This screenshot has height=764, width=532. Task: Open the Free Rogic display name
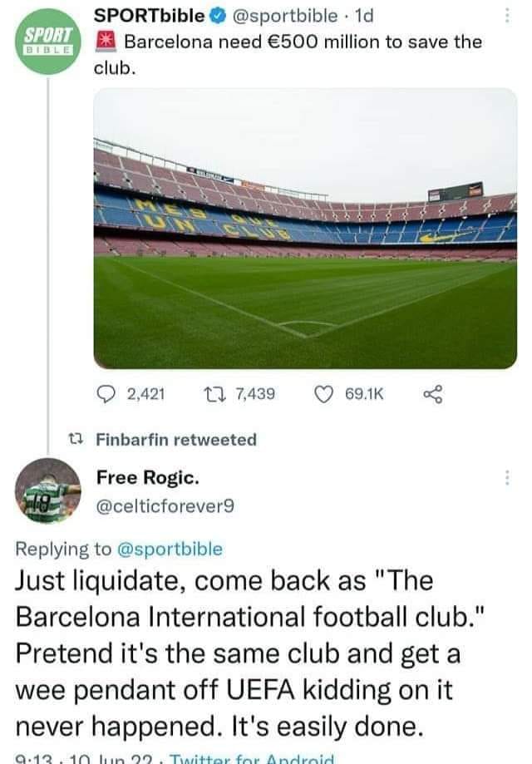147,478
